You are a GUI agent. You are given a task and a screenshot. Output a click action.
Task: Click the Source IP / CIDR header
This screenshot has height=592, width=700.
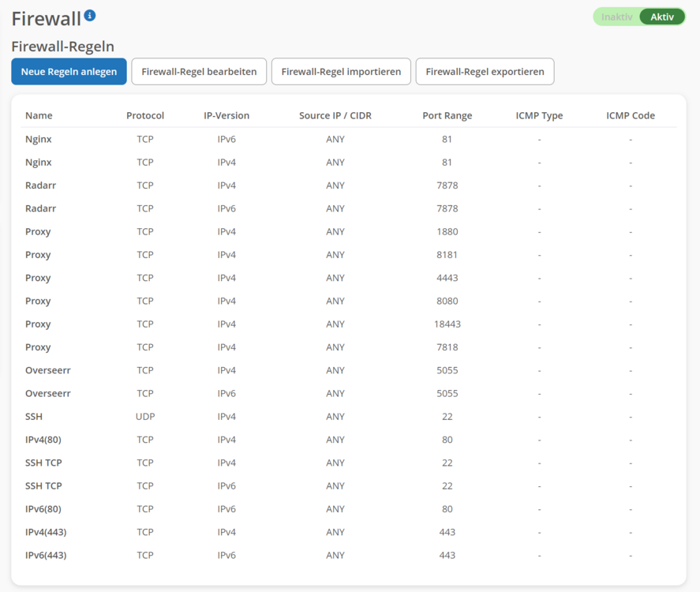click(x=335, y=115)
